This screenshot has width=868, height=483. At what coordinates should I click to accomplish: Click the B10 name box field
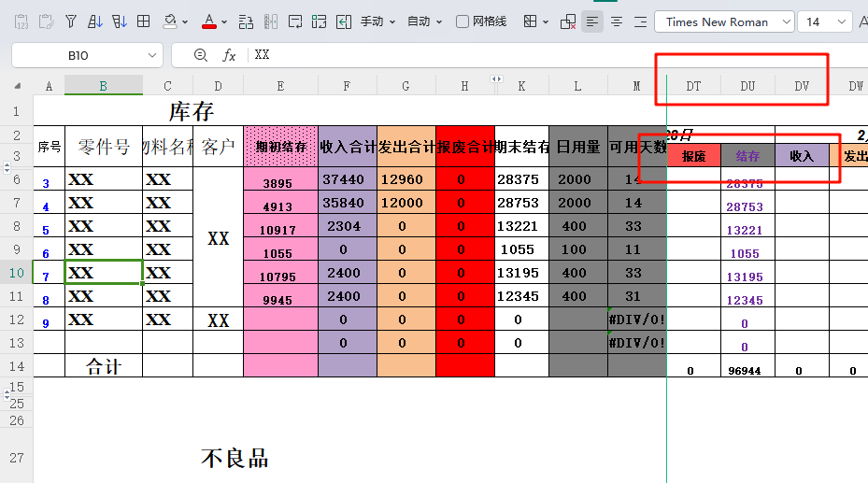78,55
